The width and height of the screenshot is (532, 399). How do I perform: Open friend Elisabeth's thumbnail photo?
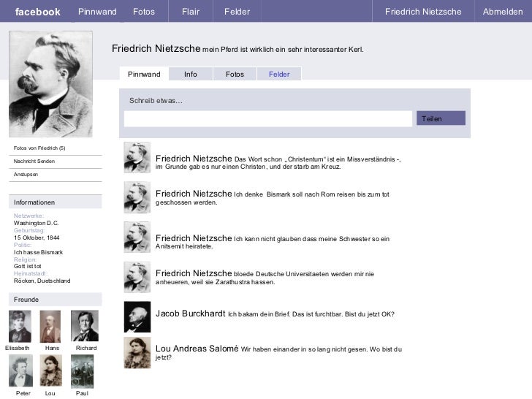(x=20, y=326)
